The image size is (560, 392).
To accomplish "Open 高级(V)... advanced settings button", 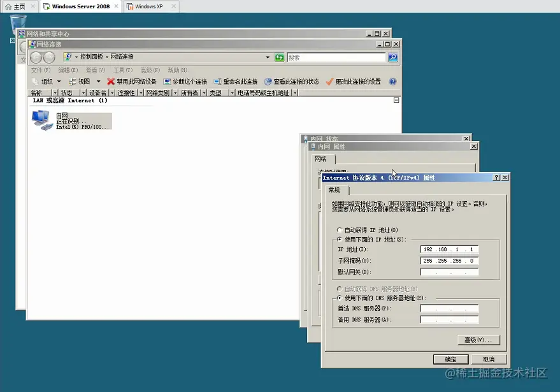I will click(478, 340).
